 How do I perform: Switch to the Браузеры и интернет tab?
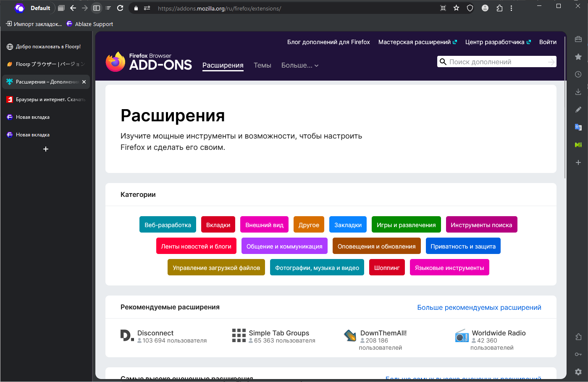pyautogui.click(x=46, y=99)
